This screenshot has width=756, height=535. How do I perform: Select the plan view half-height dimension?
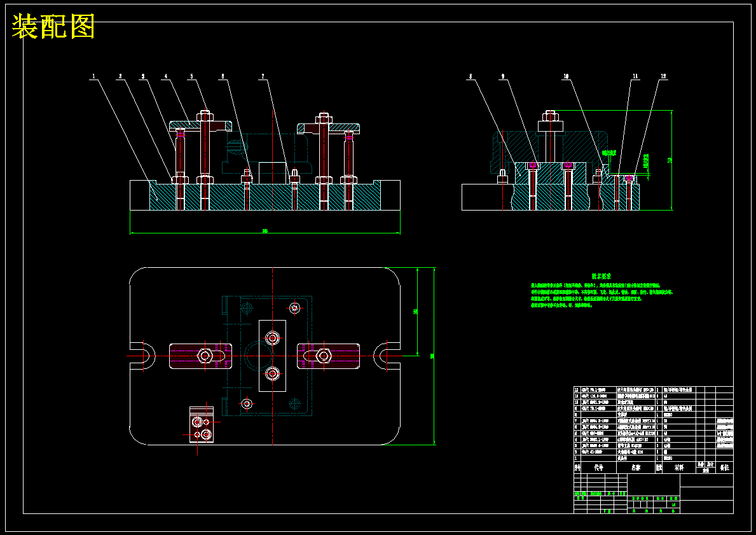point(415,312)
